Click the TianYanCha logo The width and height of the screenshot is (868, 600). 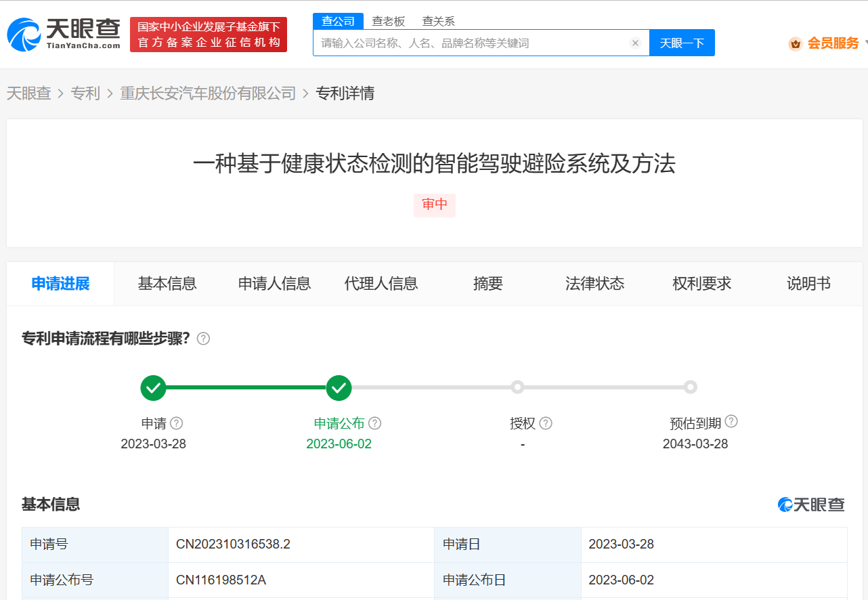[64, 35]
